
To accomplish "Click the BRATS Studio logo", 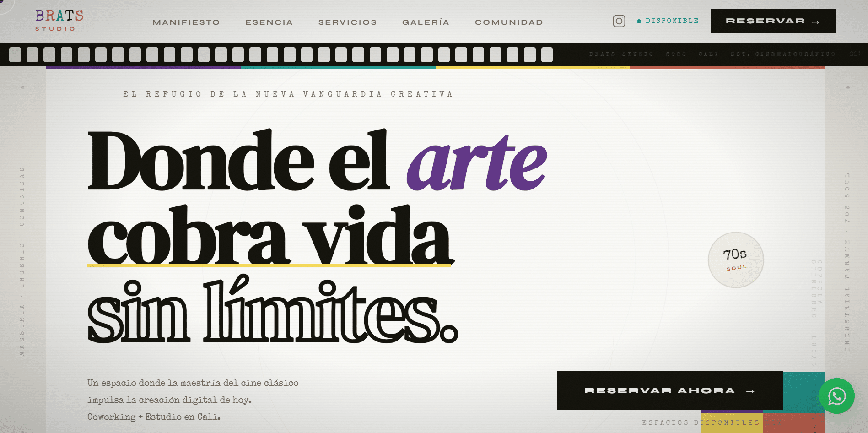I will tap(59, 21).
